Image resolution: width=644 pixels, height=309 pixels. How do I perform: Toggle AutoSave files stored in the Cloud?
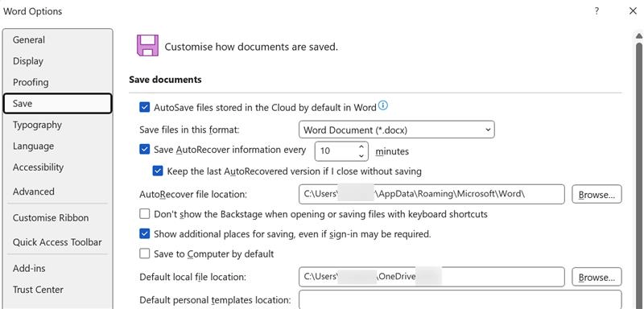[x=145, y=108]
